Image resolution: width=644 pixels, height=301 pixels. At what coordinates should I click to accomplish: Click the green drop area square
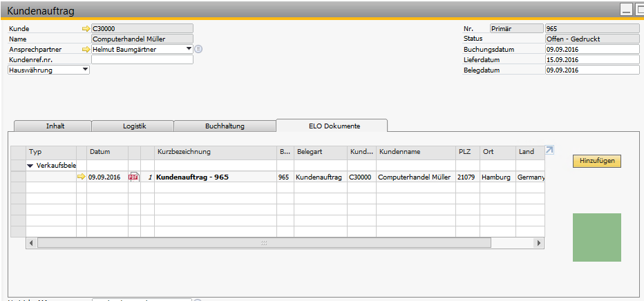(597, 237)
